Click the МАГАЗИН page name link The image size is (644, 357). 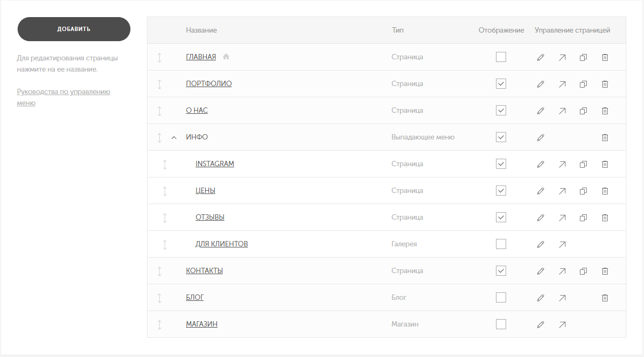click(x=201, y=324)
